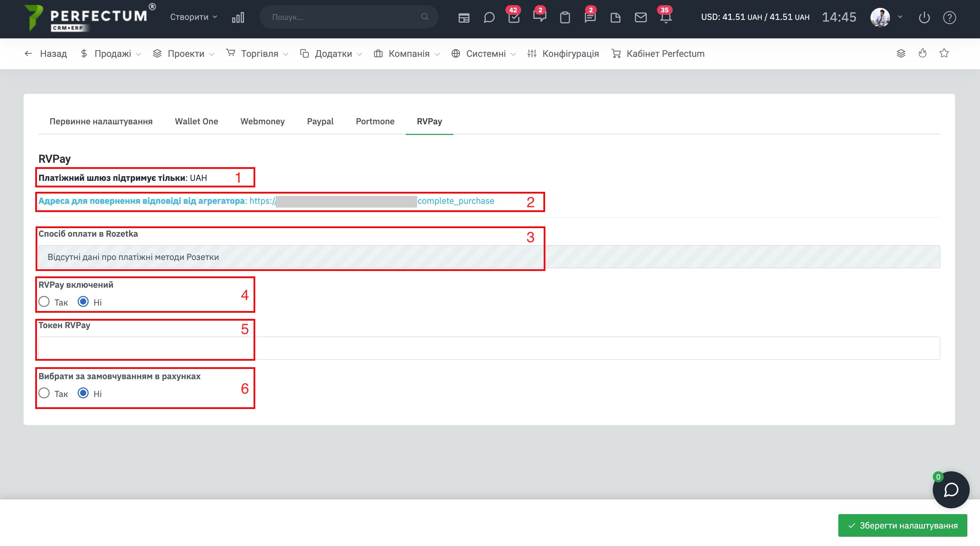The image size is (980, 546).
Task: Click the power logout icon
Action: click(924, 17)
